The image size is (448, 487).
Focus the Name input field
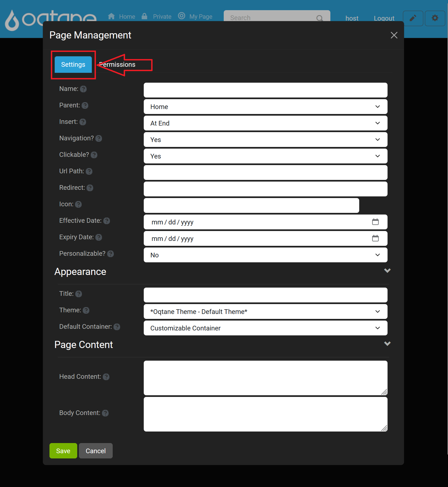[266, 90]
